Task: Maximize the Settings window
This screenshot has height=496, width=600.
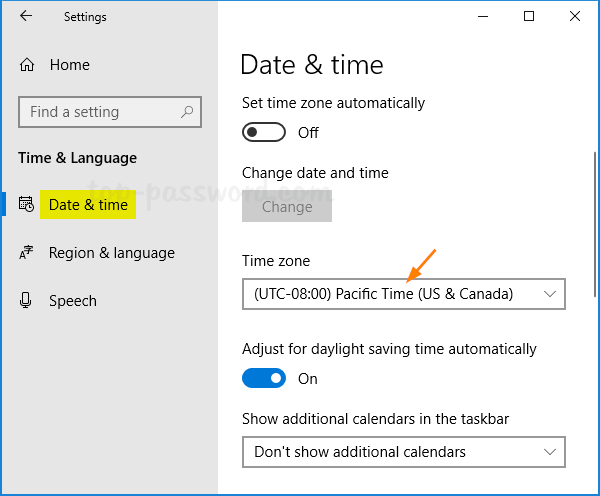Action: click(x=529, y=16)
